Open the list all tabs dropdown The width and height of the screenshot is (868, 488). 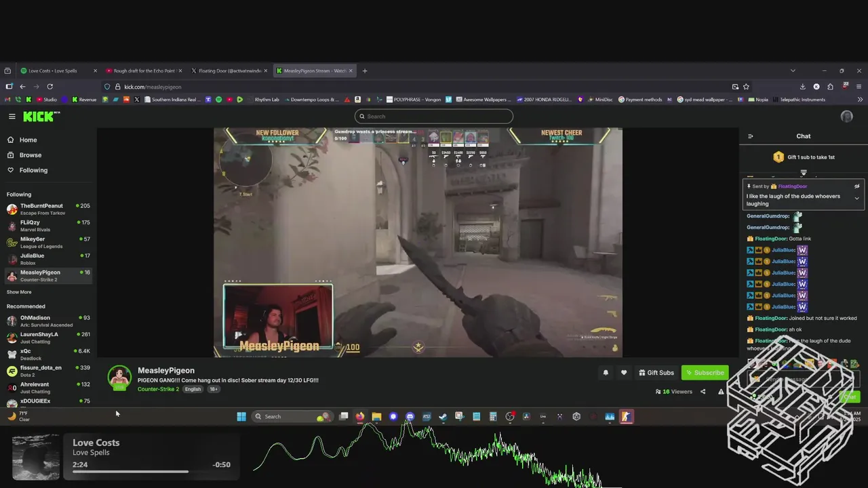793,70
